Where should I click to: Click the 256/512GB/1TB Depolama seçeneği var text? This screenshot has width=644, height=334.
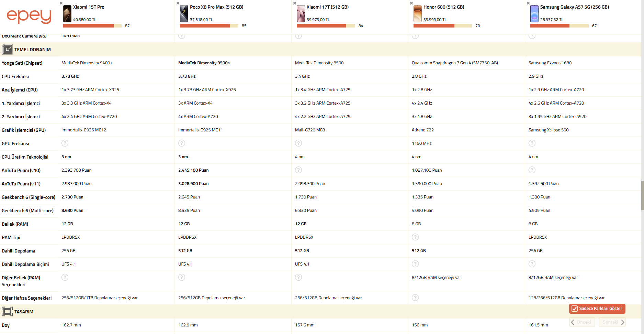pos(100,298)
